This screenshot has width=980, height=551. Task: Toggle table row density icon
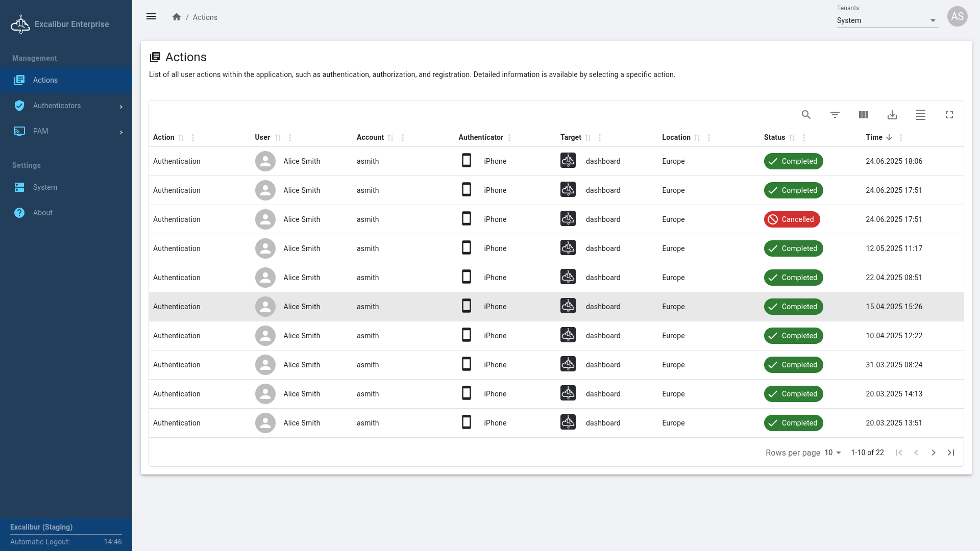[x=920, y=115]
